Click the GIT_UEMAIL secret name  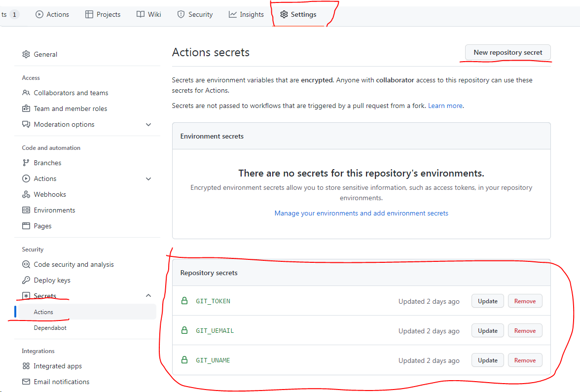click(x=215, y=330)
